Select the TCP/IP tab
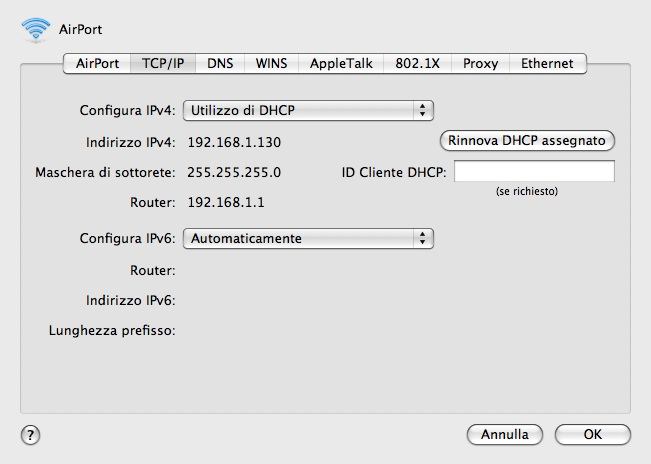Viewport: 651px width, 464px height. [163, 63]
